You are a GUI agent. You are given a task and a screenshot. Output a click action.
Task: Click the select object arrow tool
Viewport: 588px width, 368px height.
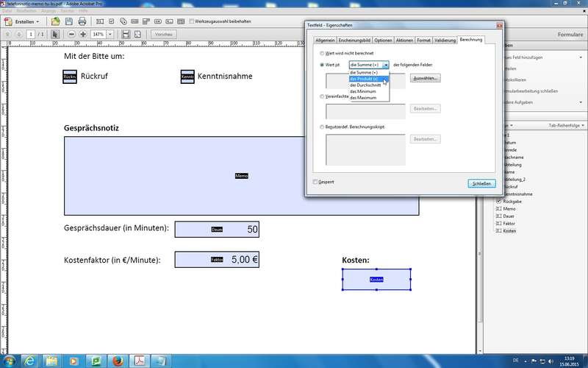coord(55,34)
